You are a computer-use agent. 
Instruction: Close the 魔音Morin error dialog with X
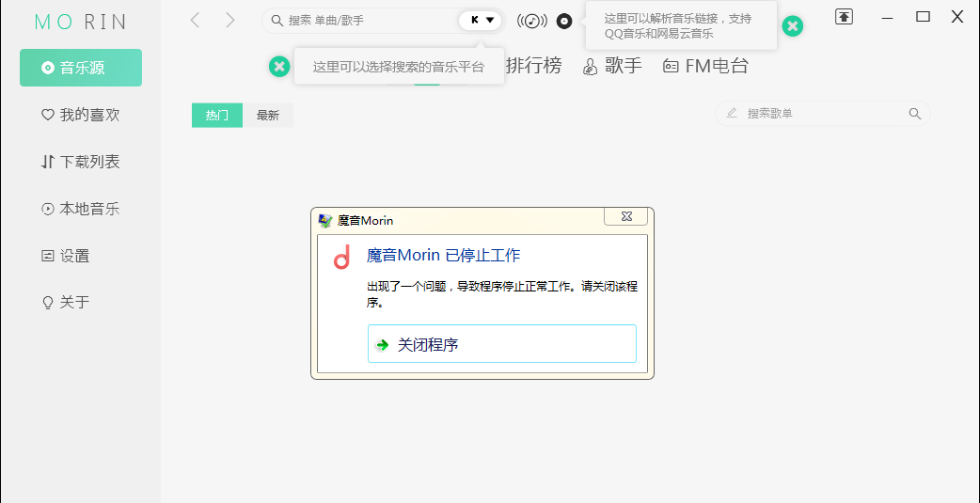tap(626, 216)
